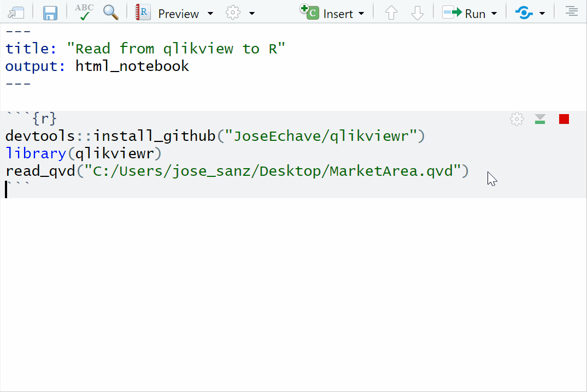The height and width of the screenshot is (392, 587).
Task: Open the document settings gear dropdown
Action: coord(251,13)
